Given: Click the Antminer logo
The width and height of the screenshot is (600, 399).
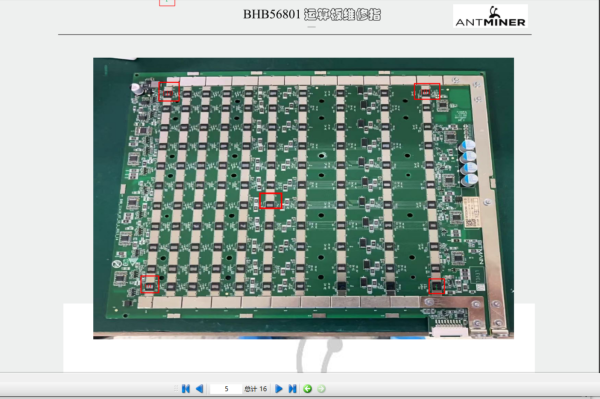Looking at the screenshot, I should [x=491, y=16].
